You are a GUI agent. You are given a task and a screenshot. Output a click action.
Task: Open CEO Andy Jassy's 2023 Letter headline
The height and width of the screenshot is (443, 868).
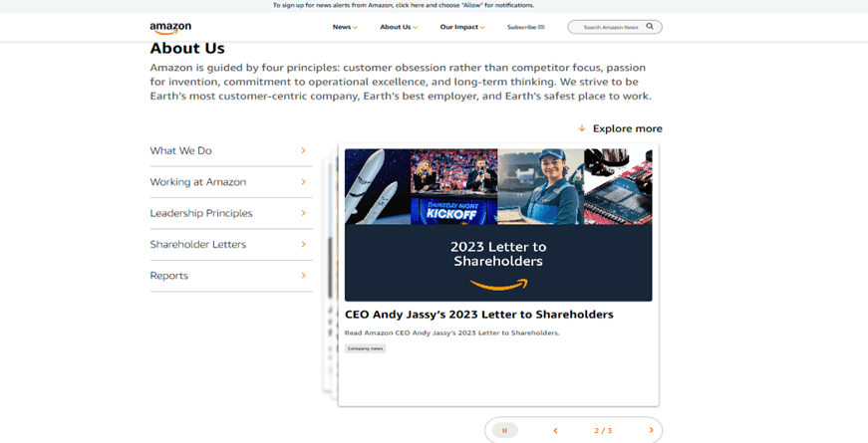pyautogui.click(x=478, y=315)
